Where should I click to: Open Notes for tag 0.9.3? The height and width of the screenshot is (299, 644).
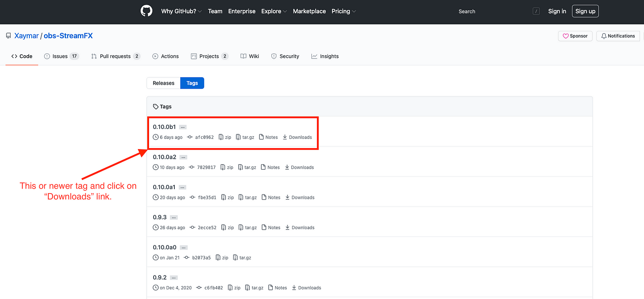(271, 228)
